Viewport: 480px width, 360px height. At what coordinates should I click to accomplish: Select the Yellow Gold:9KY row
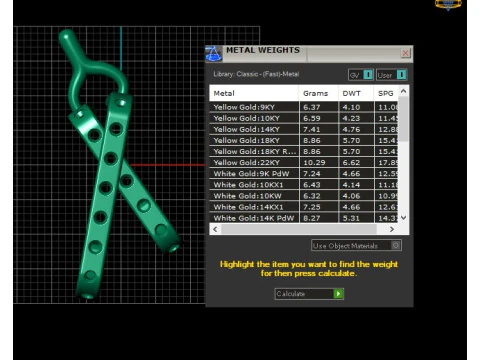pos(304,107)
